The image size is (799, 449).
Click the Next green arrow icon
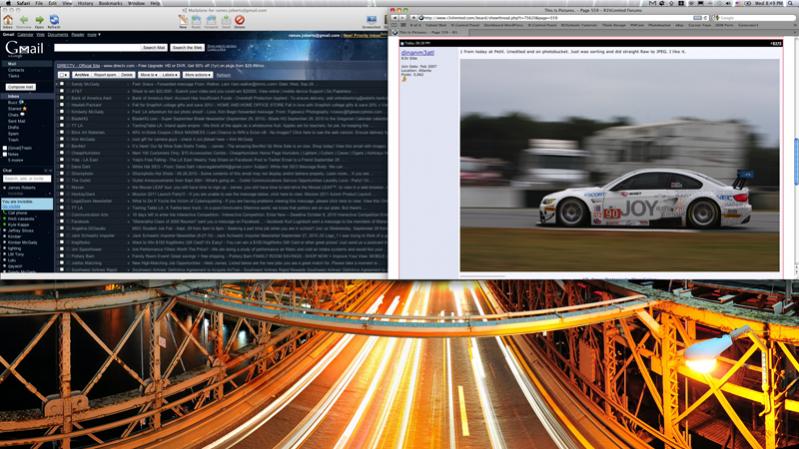pyautogui.click(x=38, y=19)
